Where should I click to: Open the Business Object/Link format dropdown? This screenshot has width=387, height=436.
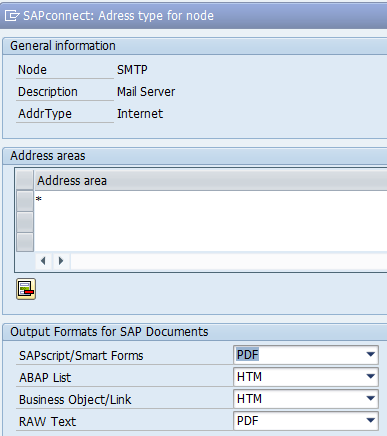pyautogui.click(x=371, y=399)
